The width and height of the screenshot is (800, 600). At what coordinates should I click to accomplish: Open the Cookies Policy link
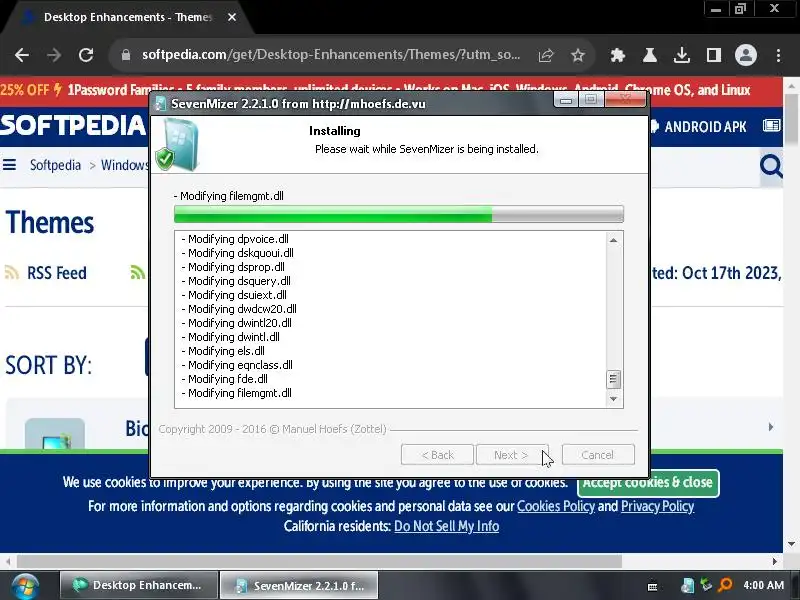pyautogui.click(x=556, y=506)
